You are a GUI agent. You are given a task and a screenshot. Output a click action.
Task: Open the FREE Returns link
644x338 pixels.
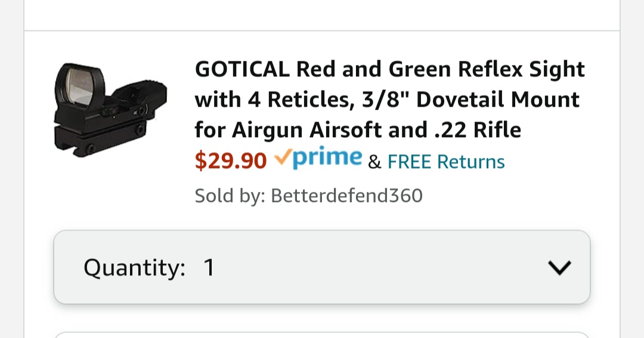tap(446, 162)
